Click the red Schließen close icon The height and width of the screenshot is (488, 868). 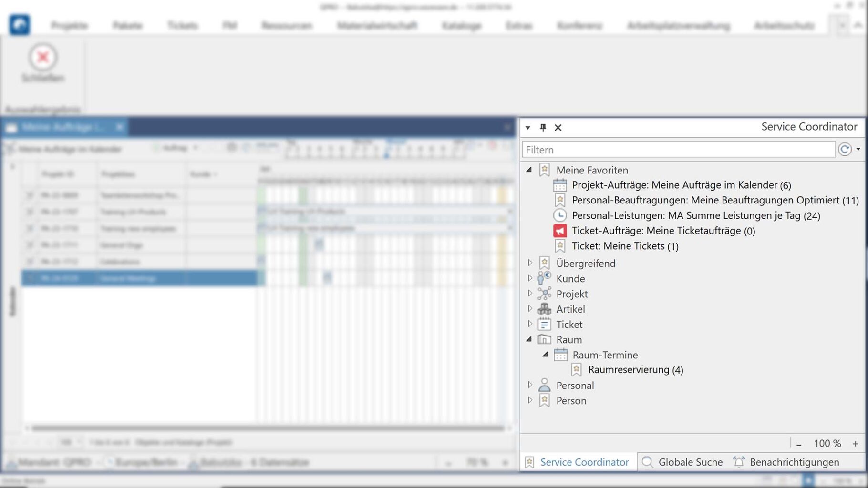pyautogui.click(x=43, y=58)
